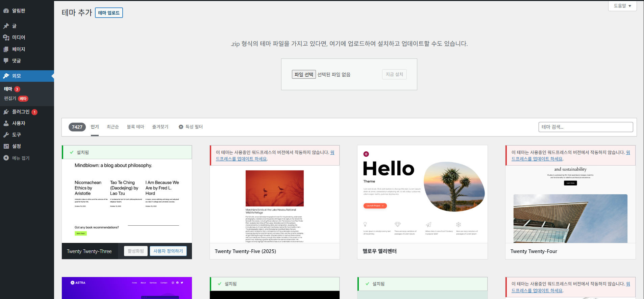Click the appearance (외모) paintbrush icon
Screen dimensions: 644x299
[x=6, y=76]
